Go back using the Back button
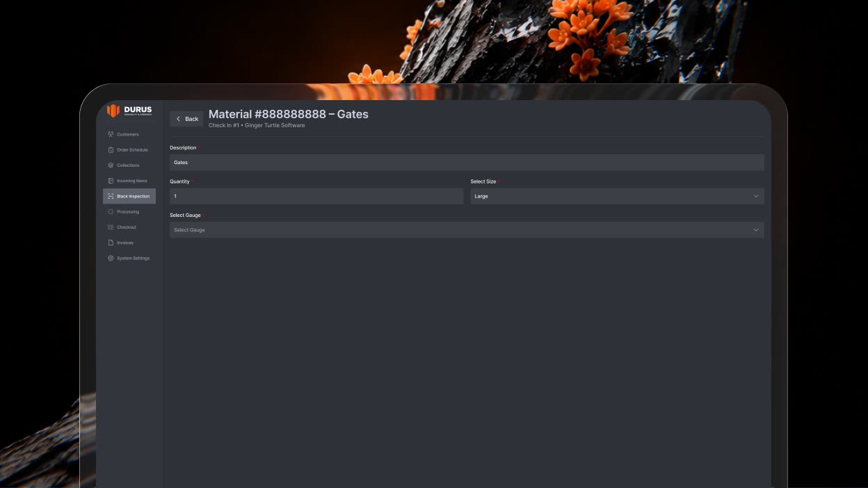This screenshot has height=488, width=868. [x=186, y=119]
